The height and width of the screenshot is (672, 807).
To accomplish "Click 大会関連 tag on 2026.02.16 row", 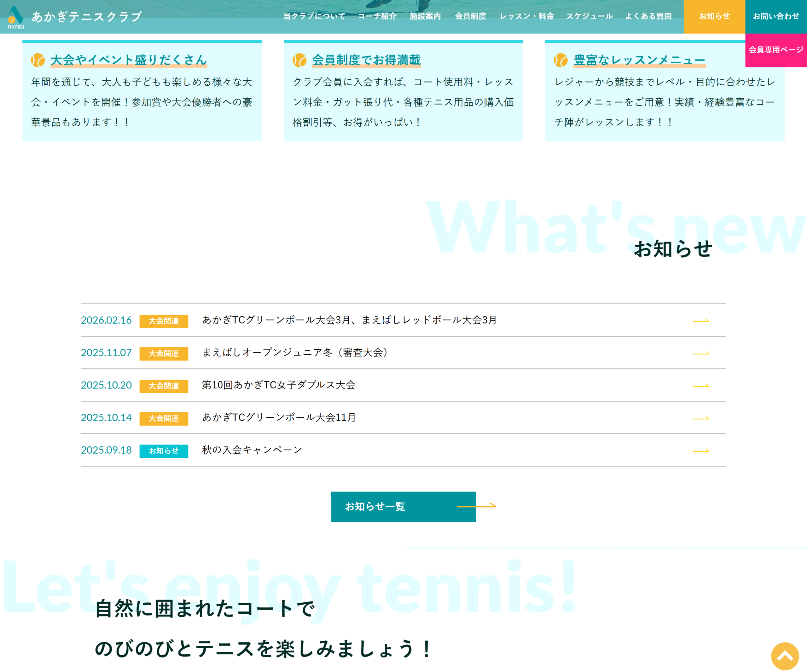I will (x=164, y=321).
